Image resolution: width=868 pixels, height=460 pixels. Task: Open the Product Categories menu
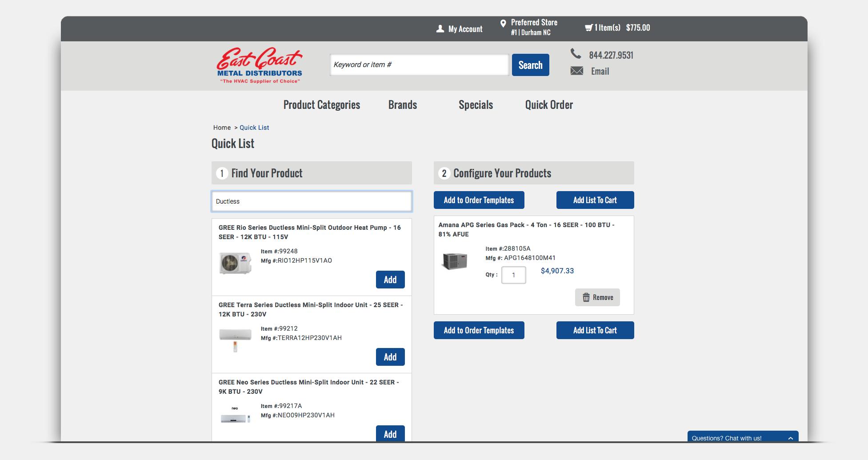(322, 105)
